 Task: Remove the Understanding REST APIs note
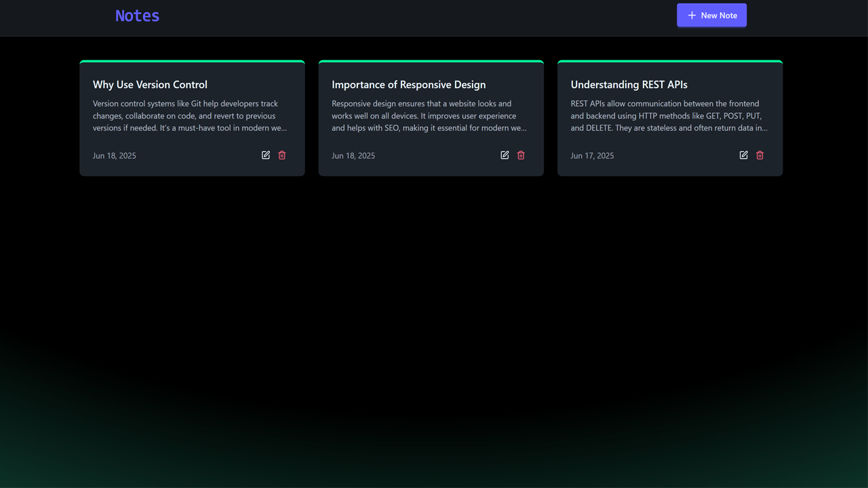(x=759, y=155)
